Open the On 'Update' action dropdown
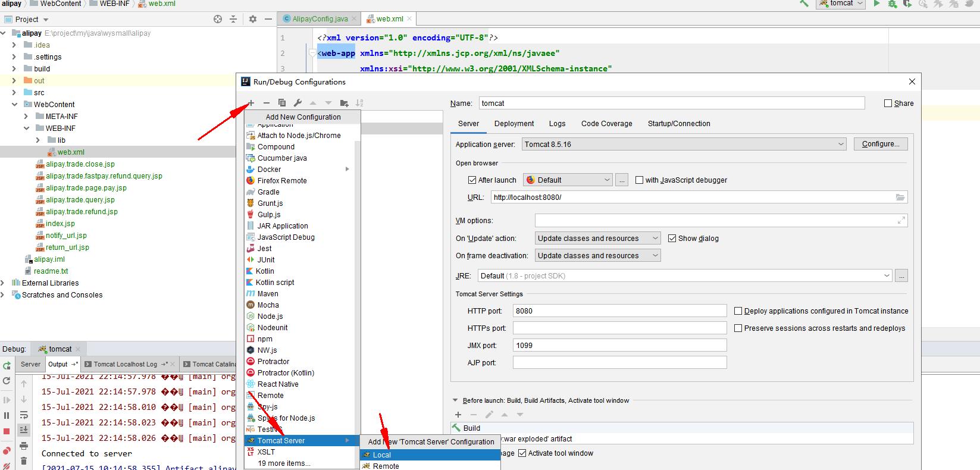980x470 pixels. coord(597,238)
